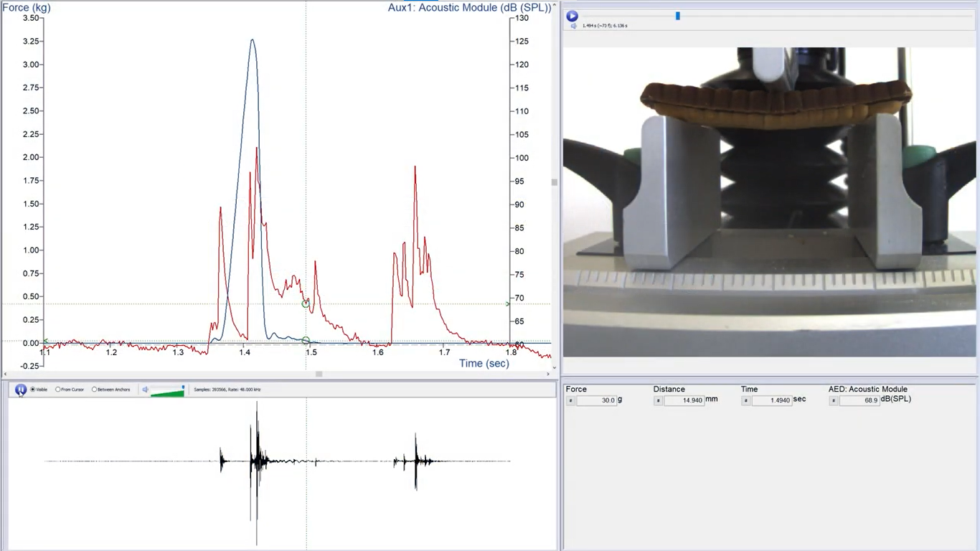The height and width of the screenshot is (551, 980).
Task: Select the From Cursor radio option
Action: pos(58,390)
